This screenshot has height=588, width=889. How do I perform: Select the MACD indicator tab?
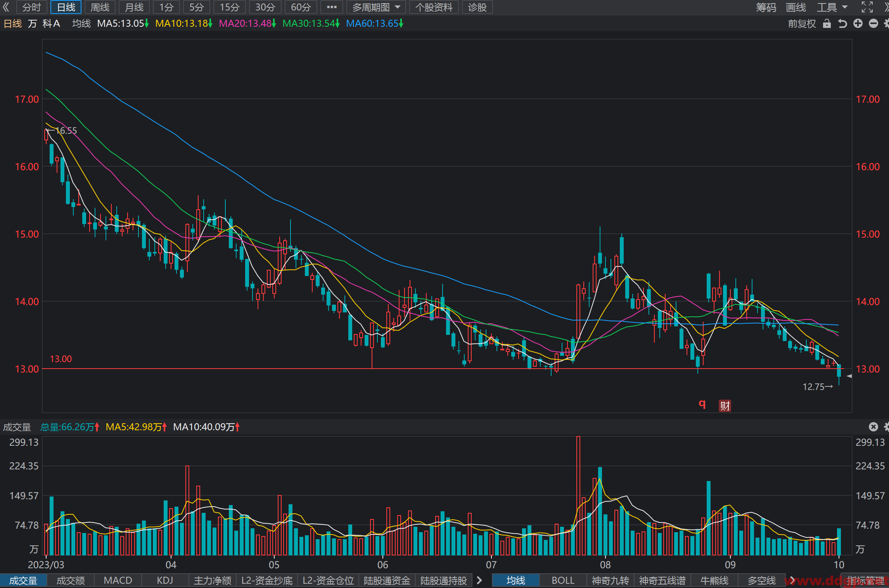pos(118,580)
